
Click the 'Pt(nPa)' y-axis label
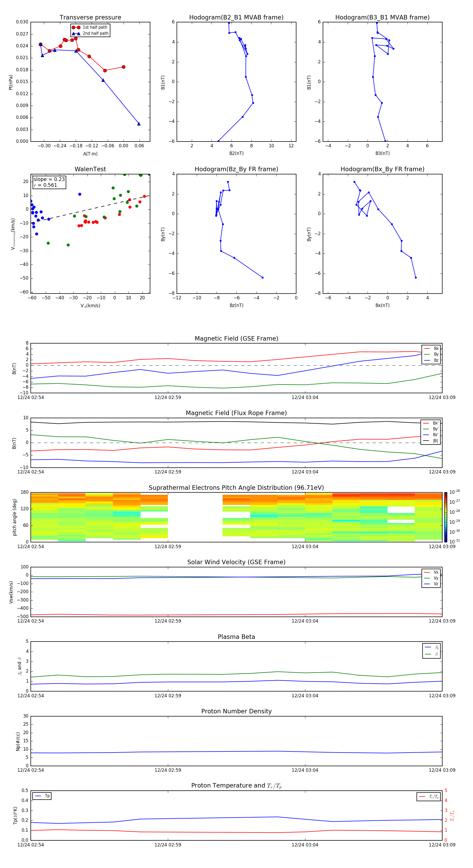[11, 82]
